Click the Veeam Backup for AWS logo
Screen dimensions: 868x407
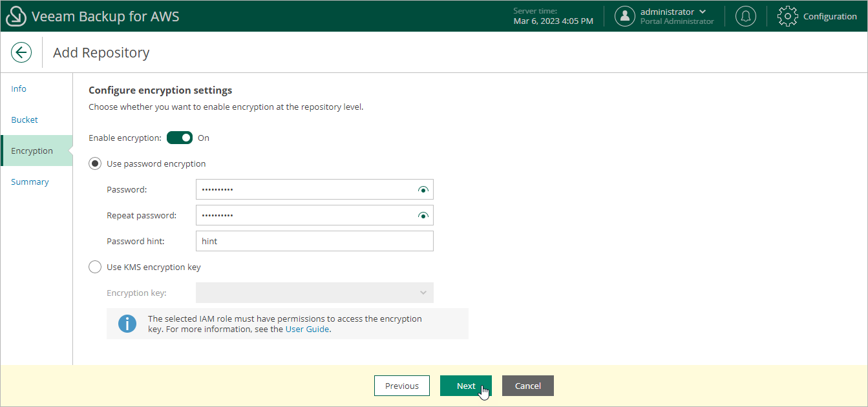coord(16,16)
